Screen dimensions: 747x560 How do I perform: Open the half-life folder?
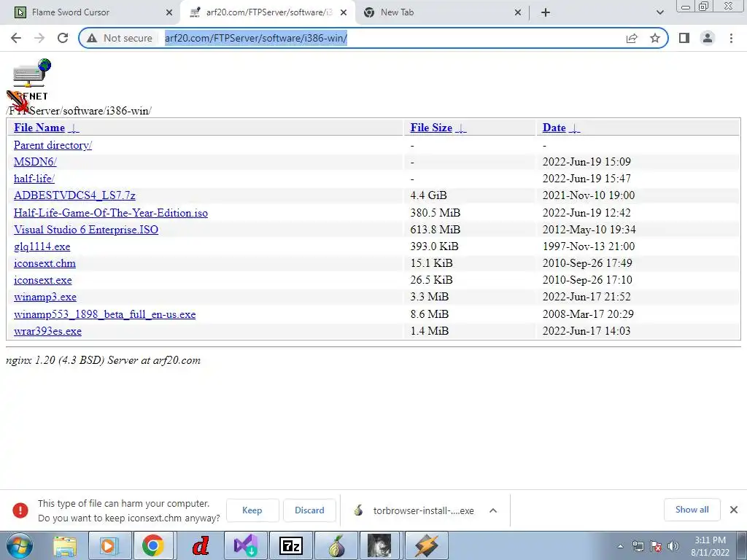pyautogui.click(x=34, y=179)
